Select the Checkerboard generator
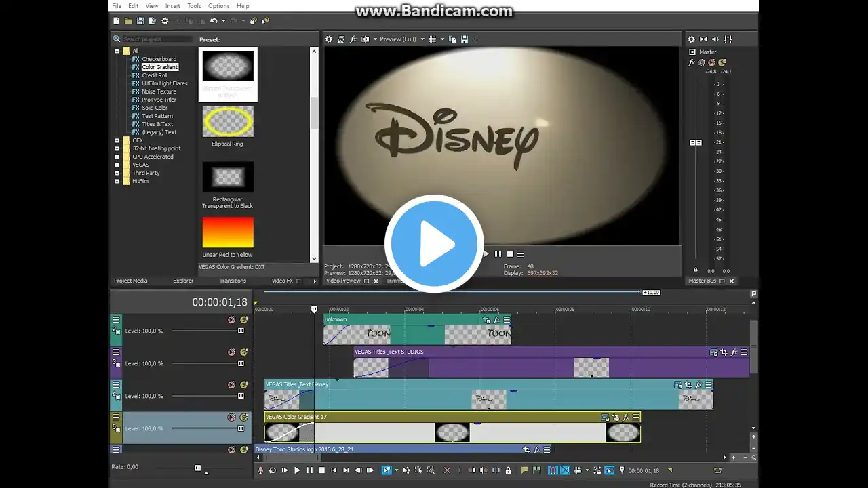 (x=159, y=59)
